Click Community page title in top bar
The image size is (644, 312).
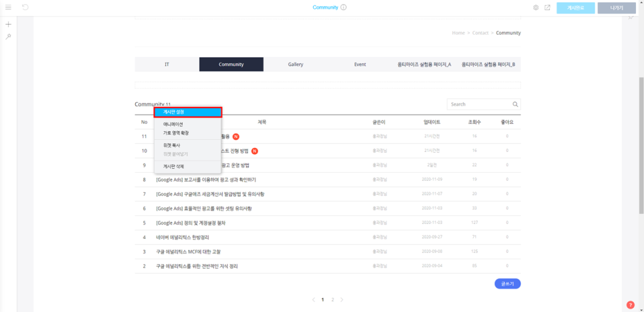point(325,7)
